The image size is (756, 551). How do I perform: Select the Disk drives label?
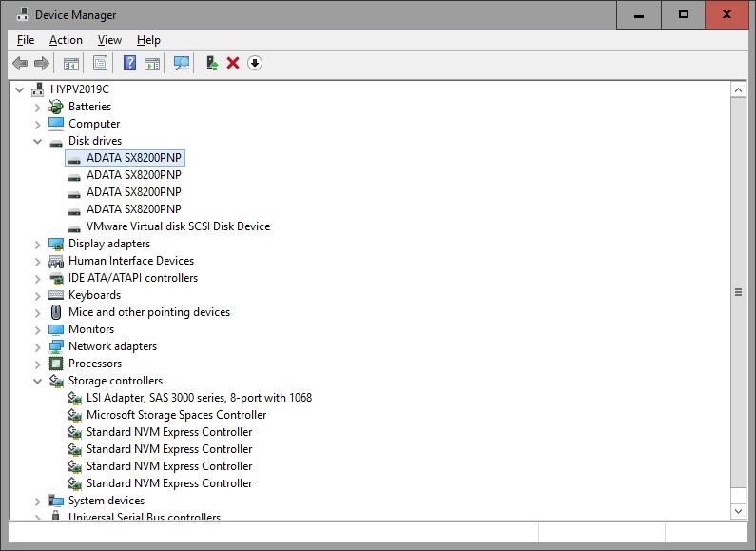95,141
